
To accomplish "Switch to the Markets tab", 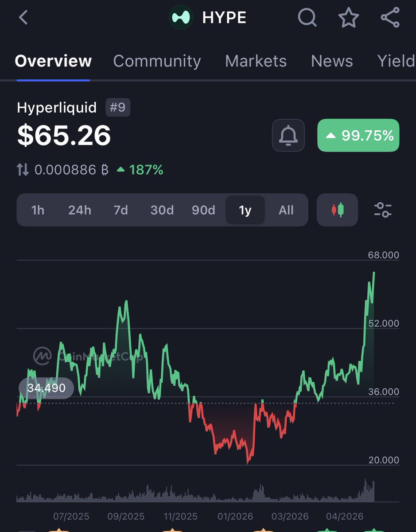I will coord(256,61).
